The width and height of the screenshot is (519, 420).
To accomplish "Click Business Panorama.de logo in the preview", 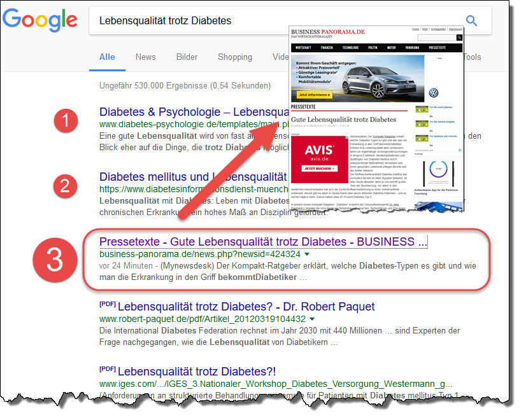I will 328,32.
